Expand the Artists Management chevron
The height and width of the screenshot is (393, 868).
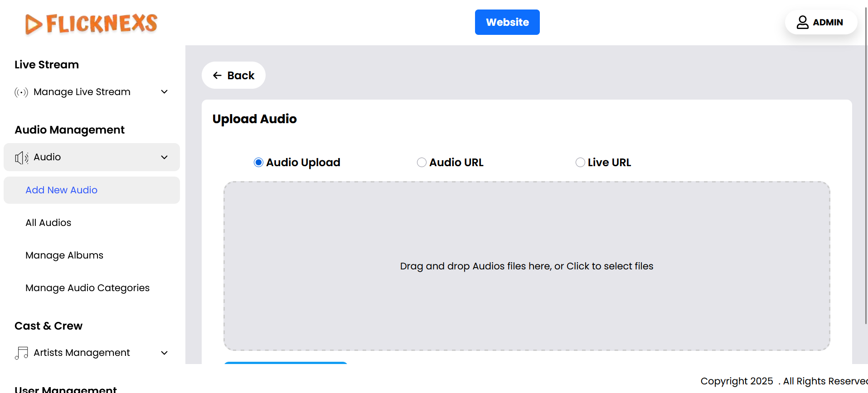pyautogui.click(x=165, y=353)
